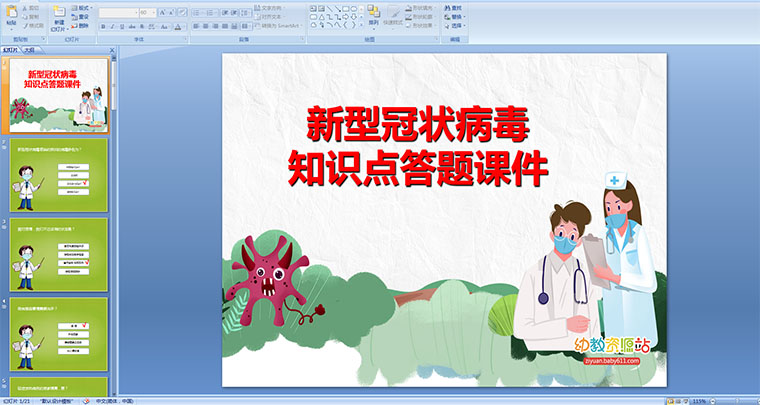Image resolution: width=760 pixels, height=405 pixels.
Task: Open Text Direction (文字方向) dropdown
Action: (x=269, y=8)
